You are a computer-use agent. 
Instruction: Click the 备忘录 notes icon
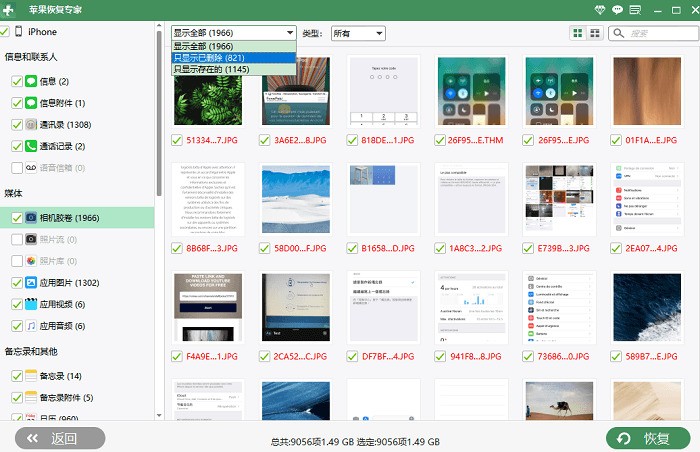coord(31,376)
